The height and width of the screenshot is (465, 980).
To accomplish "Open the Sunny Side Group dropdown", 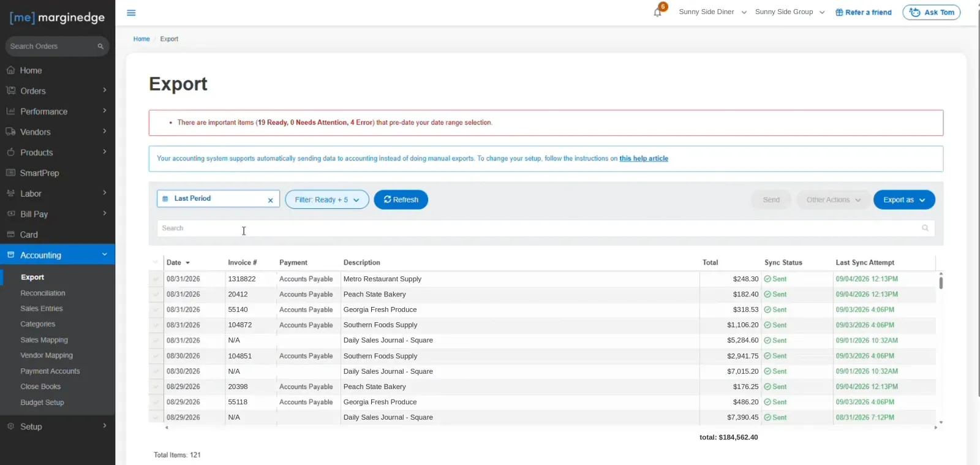I will point(790,12).
